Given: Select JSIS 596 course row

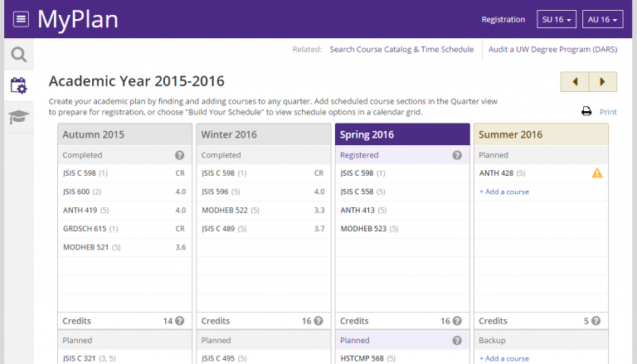Looking at the screenshot, I should click(264, 192).
